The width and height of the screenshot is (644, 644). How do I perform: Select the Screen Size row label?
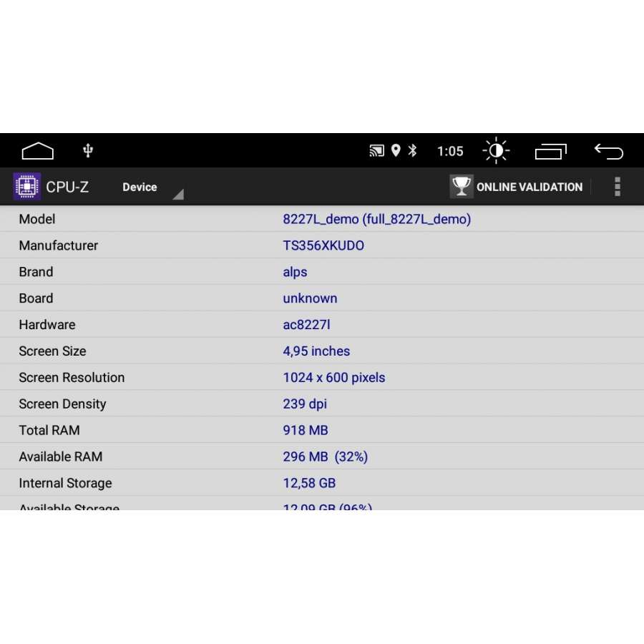coord(52,351)
